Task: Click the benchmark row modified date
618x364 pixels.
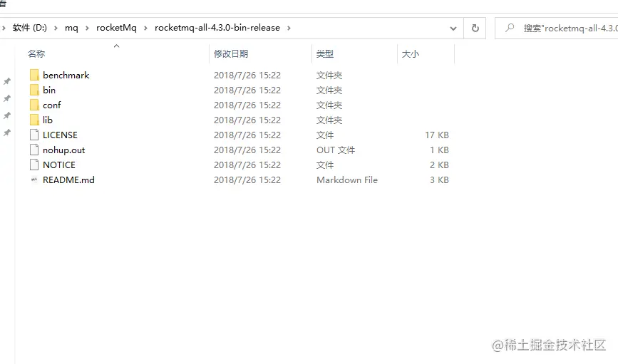Action: [x=247, y=75]
